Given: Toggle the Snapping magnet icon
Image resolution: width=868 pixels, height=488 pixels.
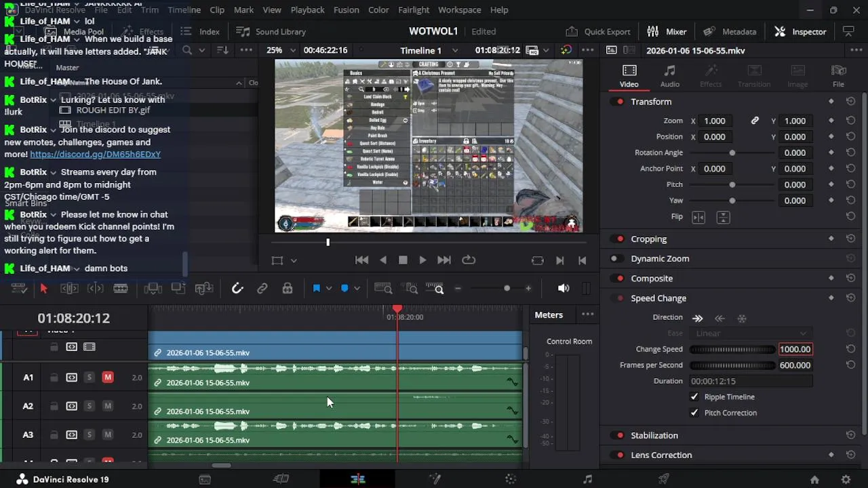Looking at the screenshot, I should [237, 289].
